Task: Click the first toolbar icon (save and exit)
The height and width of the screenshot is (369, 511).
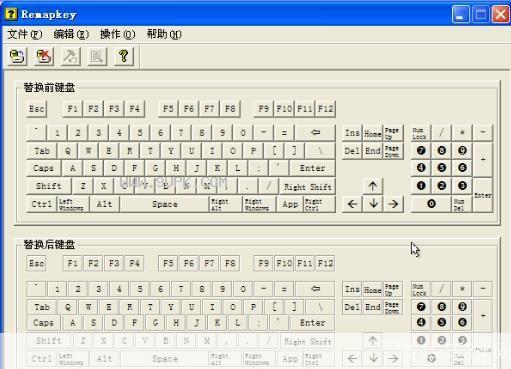Action: click(x=17, y=56)
